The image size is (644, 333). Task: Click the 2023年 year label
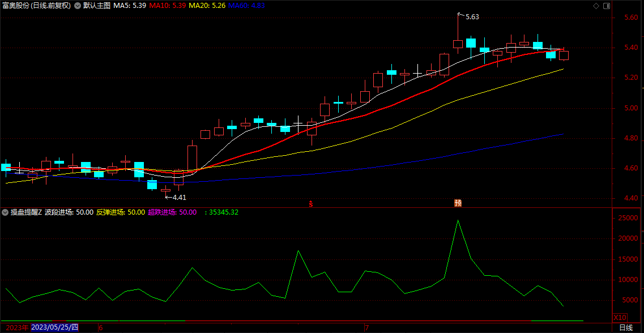pyautogui.click(x=17, y=328)
